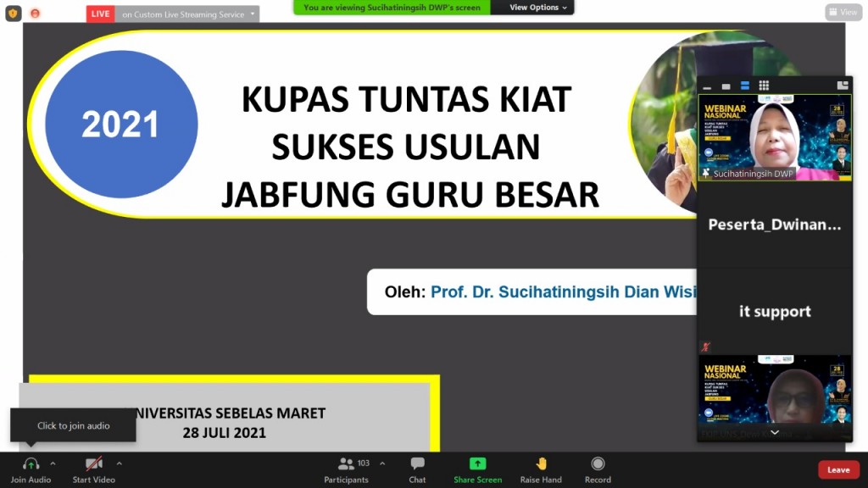Expand video options arrow beside Start Video
Viewport: 868px width, 488px height.
tap(119, 463)
